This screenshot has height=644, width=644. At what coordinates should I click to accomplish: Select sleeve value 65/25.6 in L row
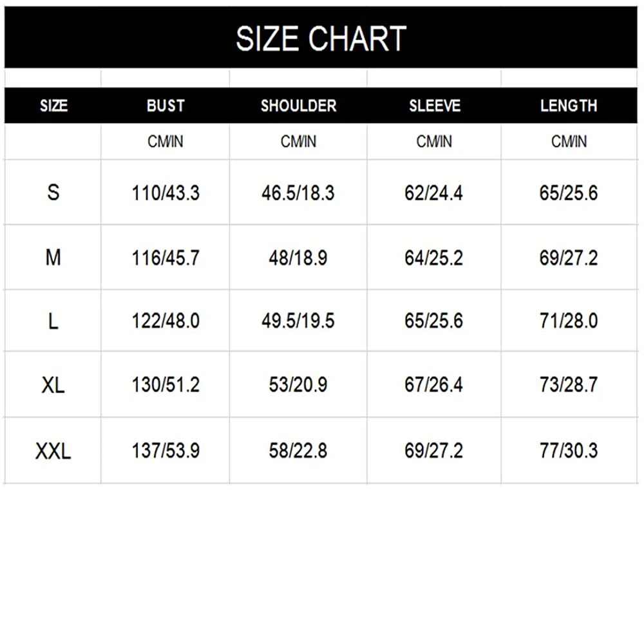click(434, 321)
